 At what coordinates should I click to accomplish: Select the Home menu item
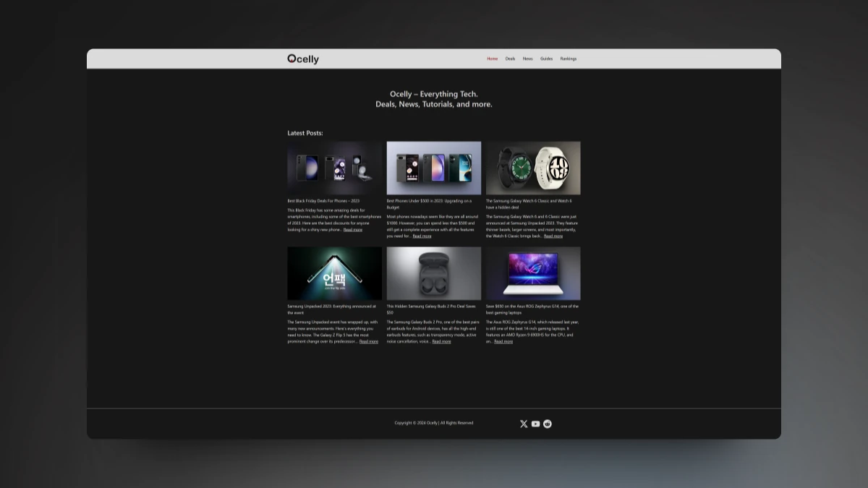click(x=492, y=59)
